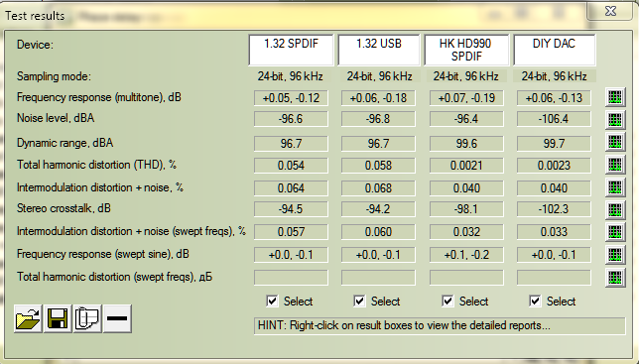The height and width of the screenshot is (364, 639).
Task: Click stereo crosstalk value -94.5
Action: click(x=291, y=209)
